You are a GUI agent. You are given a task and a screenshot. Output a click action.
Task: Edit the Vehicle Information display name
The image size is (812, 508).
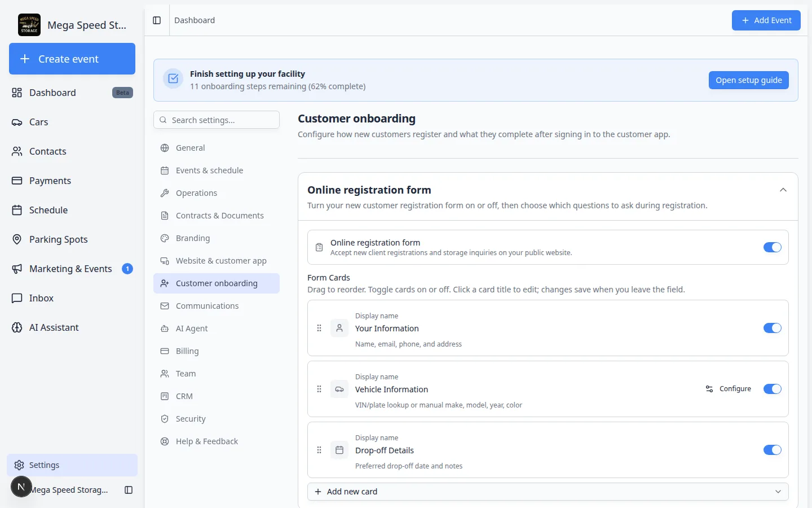pyautogui.click(x=391, y=389)
